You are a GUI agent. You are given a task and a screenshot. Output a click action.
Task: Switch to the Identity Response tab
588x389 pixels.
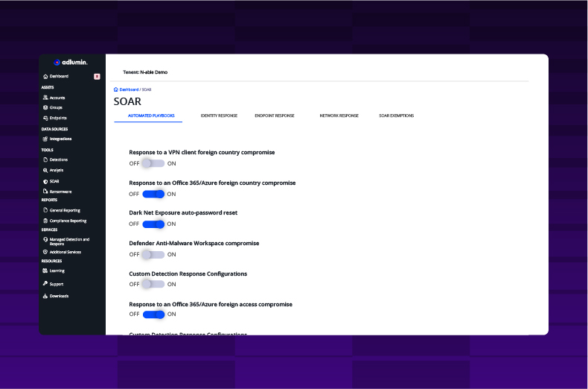click(219, 116)
